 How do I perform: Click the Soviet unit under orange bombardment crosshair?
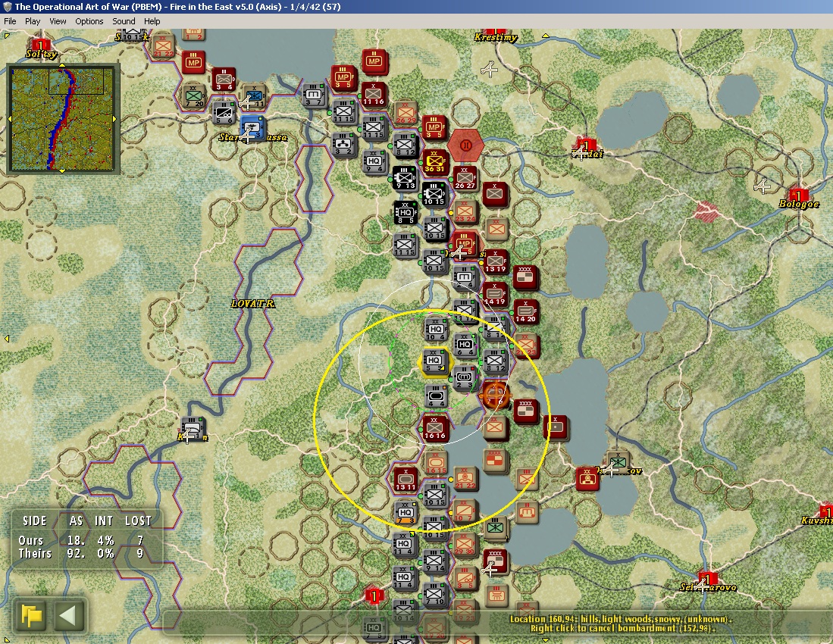[495, 395]
